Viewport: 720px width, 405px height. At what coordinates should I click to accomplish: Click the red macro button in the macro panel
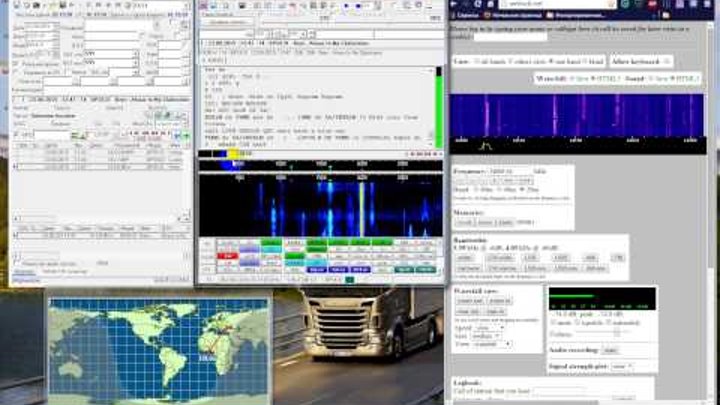point(226,256)
